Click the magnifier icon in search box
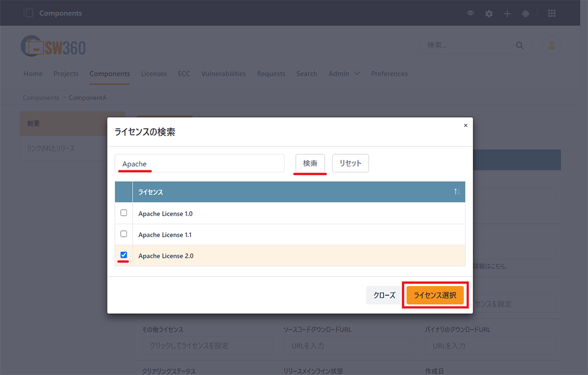This screenshot has height=375, width=588. pos(519,45)
